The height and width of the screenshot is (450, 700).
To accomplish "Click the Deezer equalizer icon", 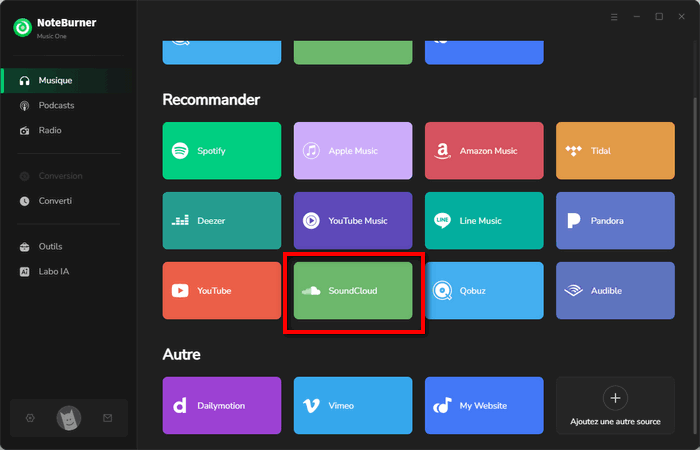I will pyautogui.click(x=180, y=221).
